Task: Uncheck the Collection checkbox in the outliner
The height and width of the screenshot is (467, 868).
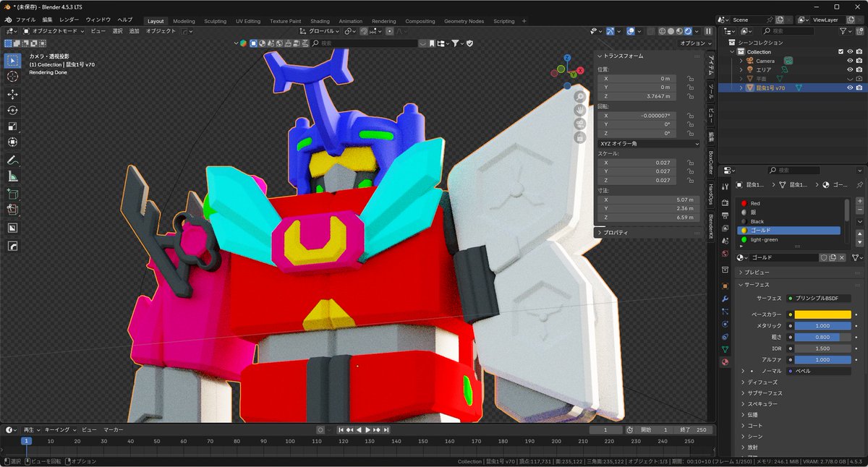Action: [841, 51]
